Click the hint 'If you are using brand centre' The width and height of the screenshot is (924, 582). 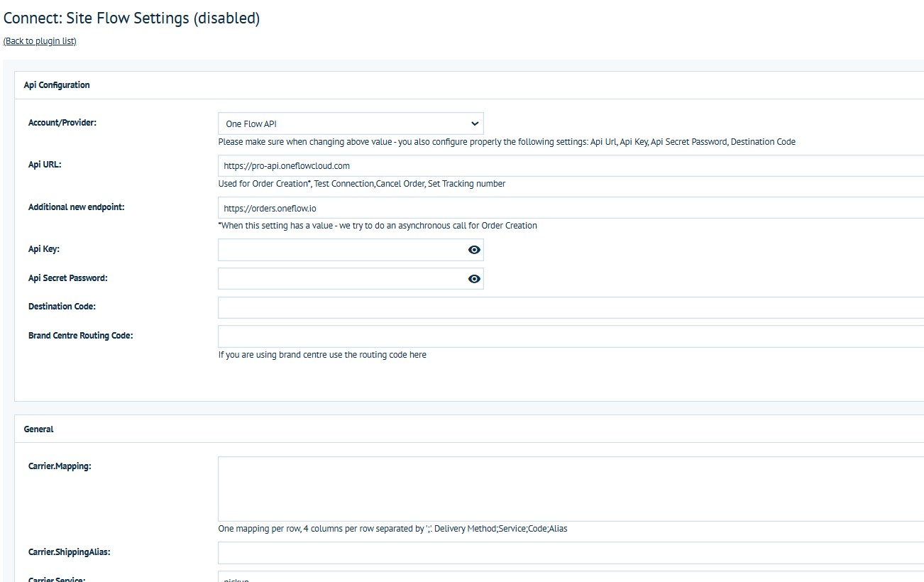pyautogui.click(x=322, y=355)
